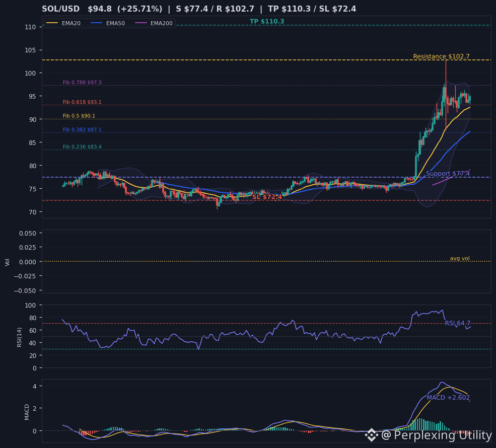Click the Fib 0.786 $97.3 label
Screen dimensions: 496x448
82,83
